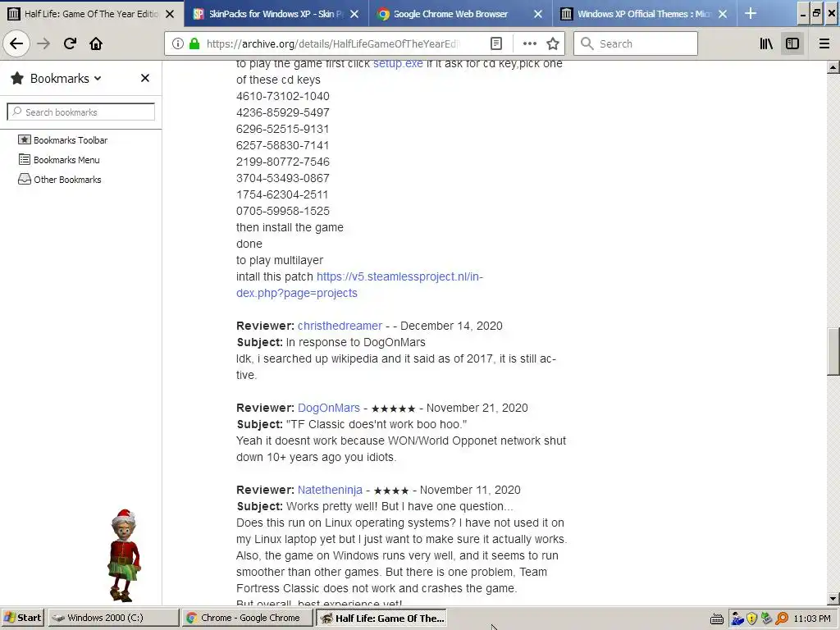
Task: Click the page scrollbar up arrow
Action: click(x=833, y=67)
